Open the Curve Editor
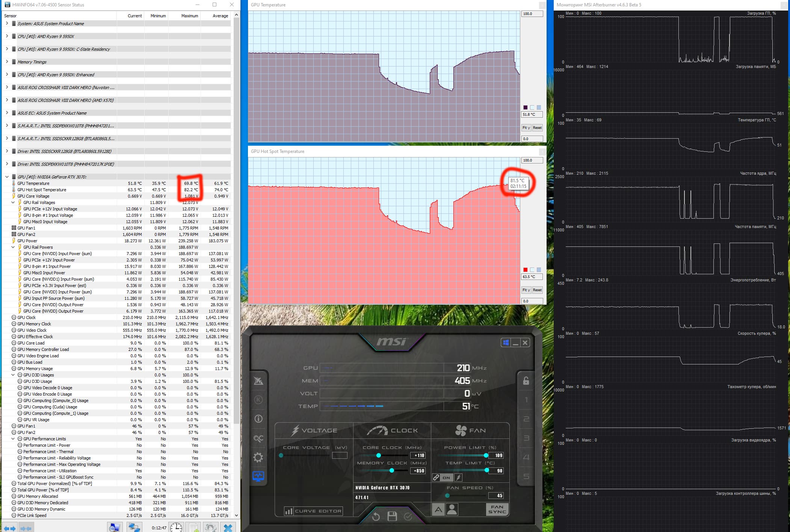 coord(314,511)
